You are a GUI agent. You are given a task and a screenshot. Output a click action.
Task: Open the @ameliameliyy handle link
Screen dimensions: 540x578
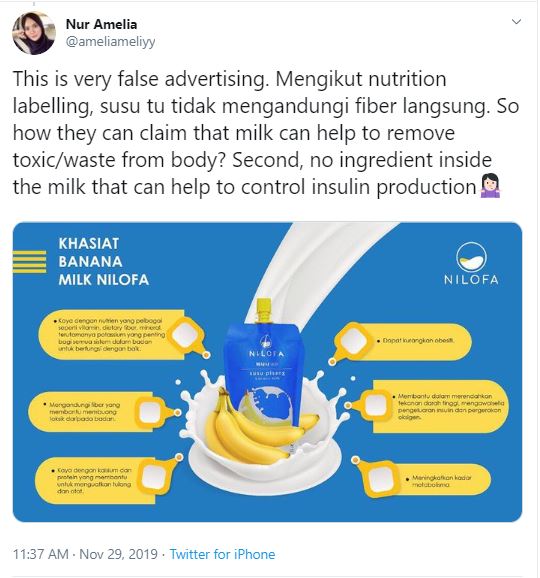[x=111, y=42]
